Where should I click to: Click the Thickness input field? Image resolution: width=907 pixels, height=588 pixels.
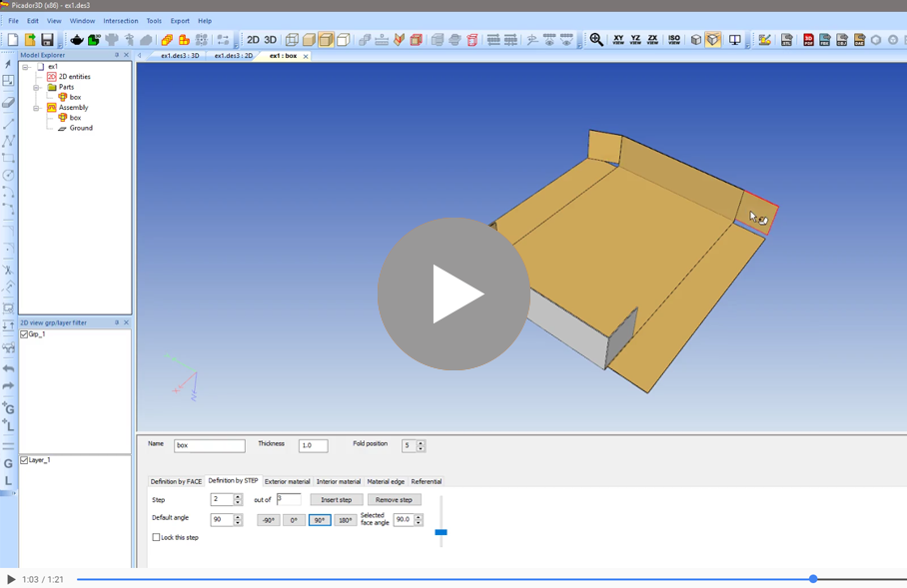[x=314, y=446]
